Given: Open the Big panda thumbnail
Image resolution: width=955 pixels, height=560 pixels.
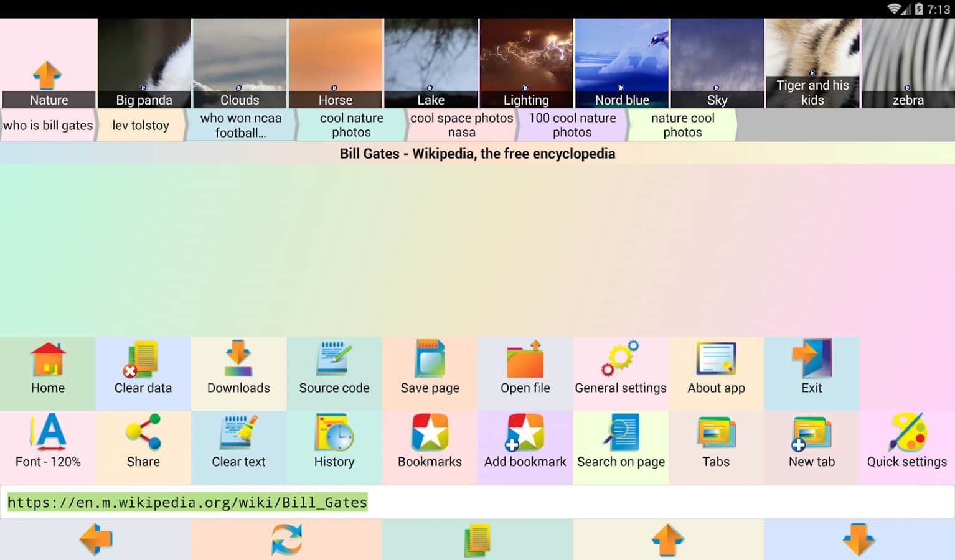Looking at the screenshot, I should pyautogui.click(x=144, y=63).
